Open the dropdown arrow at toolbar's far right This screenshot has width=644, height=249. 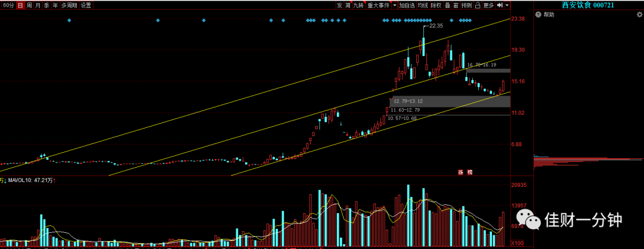[x=507, y=5]
